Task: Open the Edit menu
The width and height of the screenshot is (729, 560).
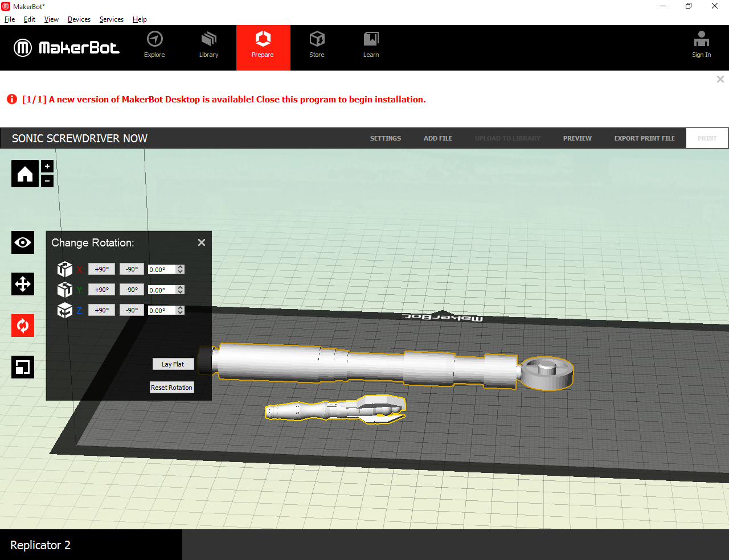Action: pos(30,19)
